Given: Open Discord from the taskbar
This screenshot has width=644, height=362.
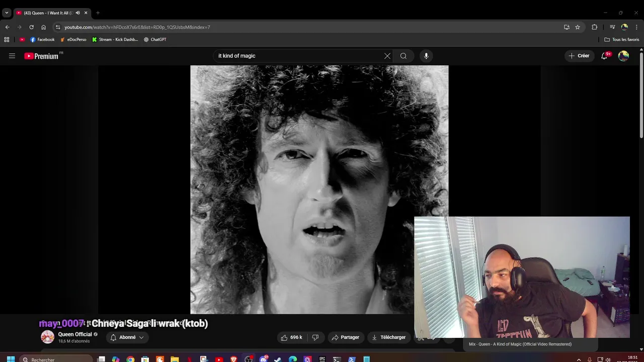Looking at the screenshot, I should (x=264, y=359).
